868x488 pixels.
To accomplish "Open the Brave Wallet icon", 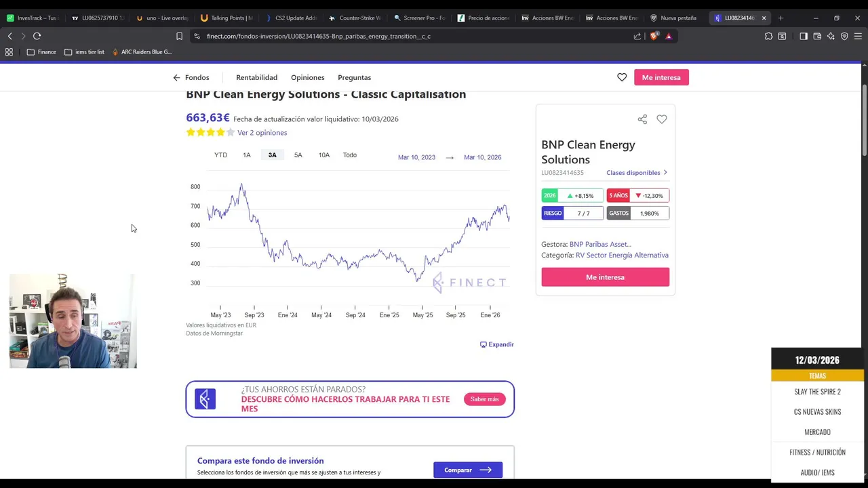I will pos(817,36).
